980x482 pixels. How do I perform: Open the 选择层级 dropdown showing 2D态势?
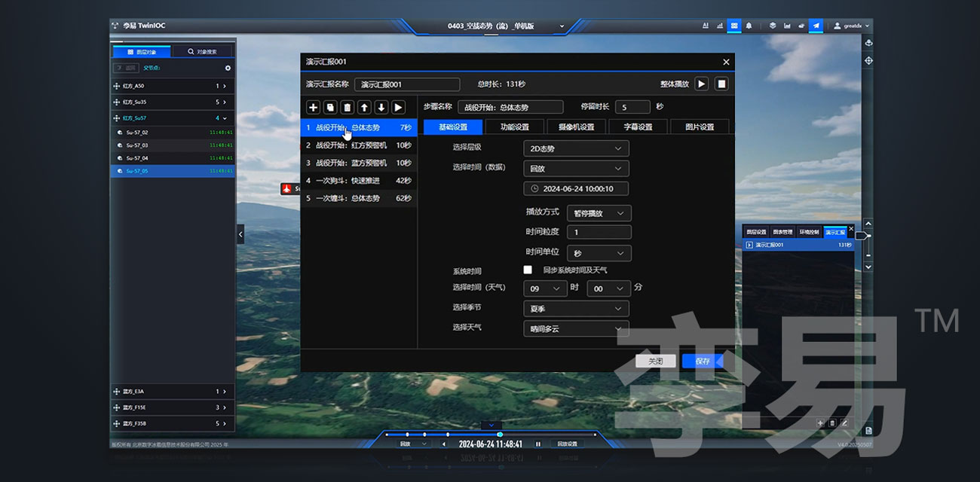[x=576, y=148]
